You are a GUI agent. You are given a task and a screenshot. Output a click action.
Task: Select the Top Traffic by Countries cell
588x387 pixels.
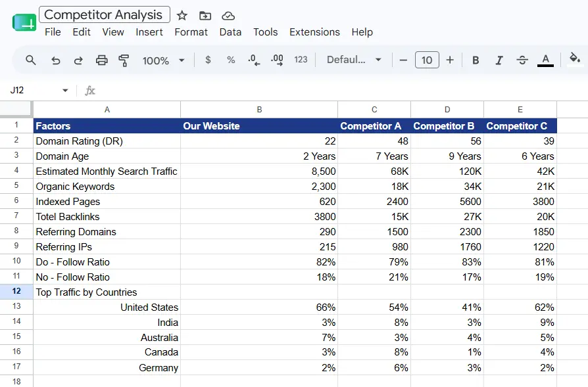coord(107,292)
